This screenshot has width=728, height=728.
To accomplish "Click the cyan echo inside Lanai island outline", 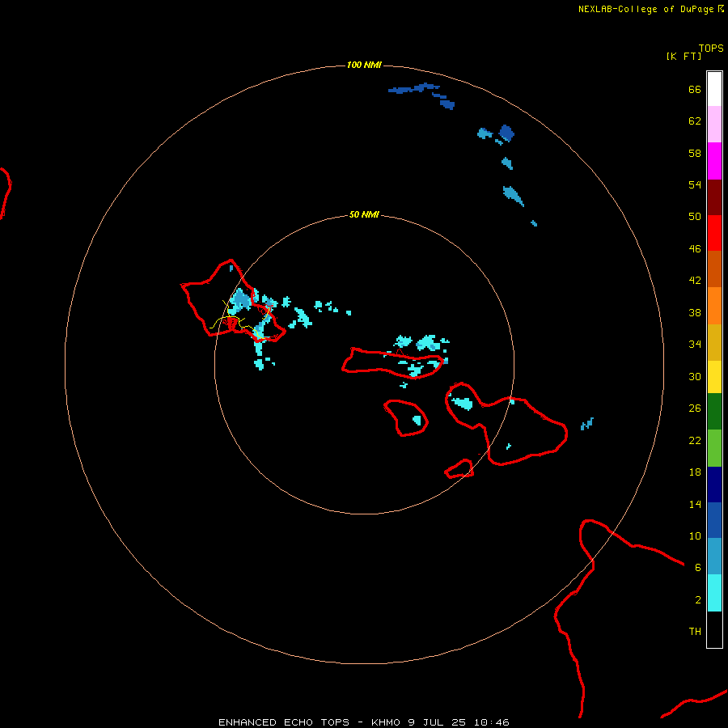I will point(417,421).
